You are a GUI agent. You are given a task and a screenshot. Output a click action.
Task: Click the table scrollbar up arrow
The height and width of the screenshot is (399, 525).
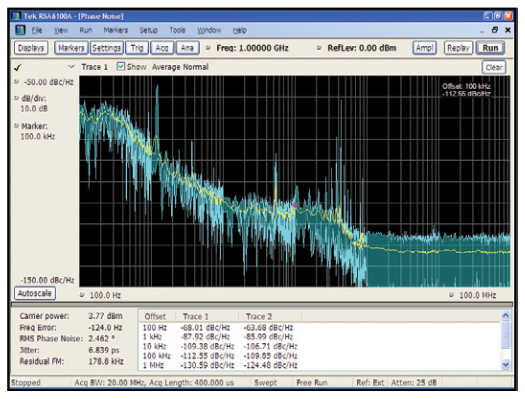click(506, 315)
